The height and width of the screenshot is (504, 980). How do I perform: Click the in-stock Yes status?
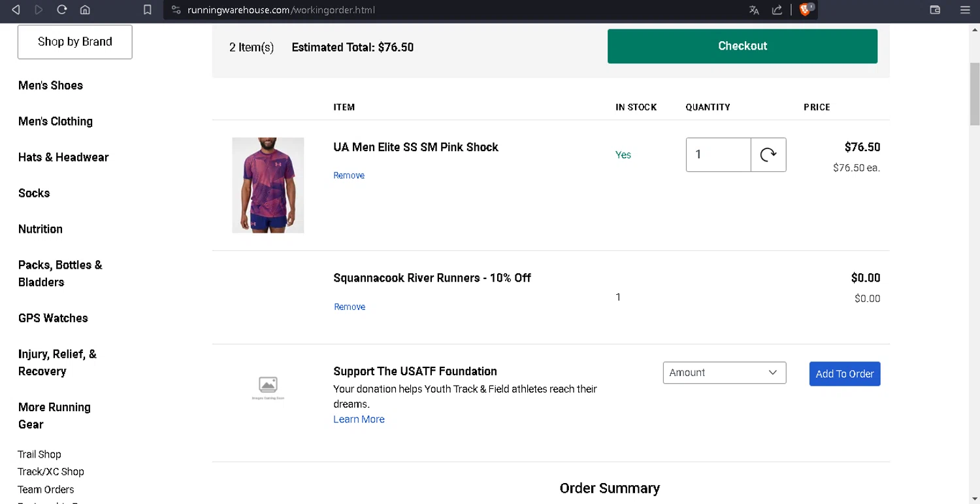[x=623, y=155]
